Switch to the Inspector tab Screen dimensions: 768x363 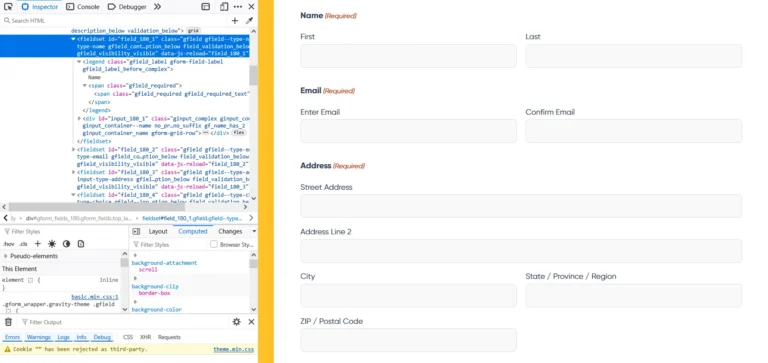pyautogui.click(x=40, y=7)
